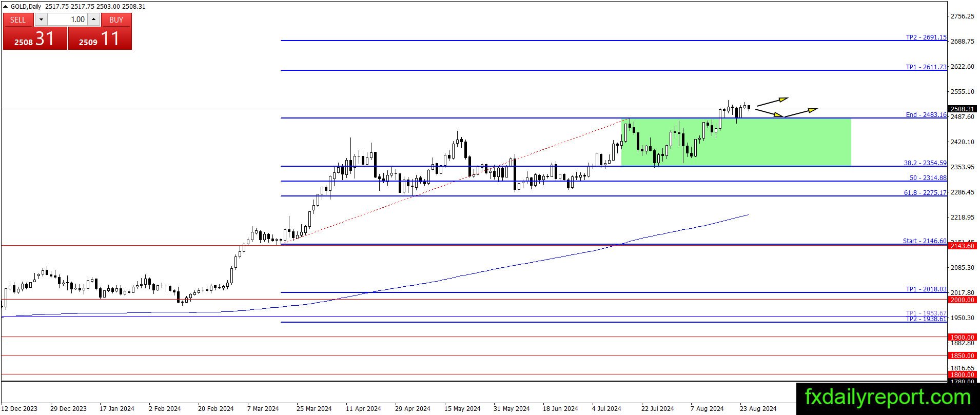Click the 23 Aug 2024 date marker
This screenshot has height=415, width=980.
click(x=758, y=409)
